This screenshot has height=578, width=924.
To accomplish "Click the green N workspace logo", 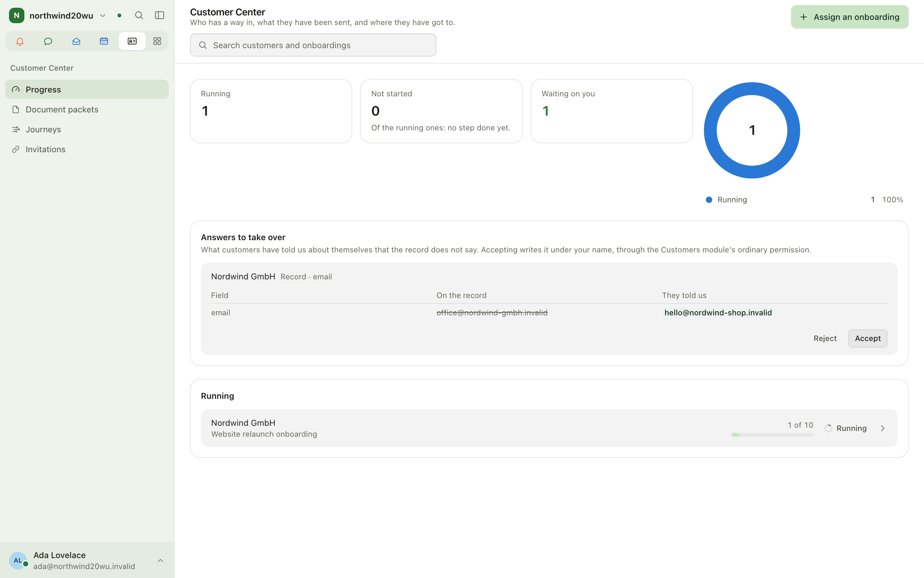I will [16, 15].
